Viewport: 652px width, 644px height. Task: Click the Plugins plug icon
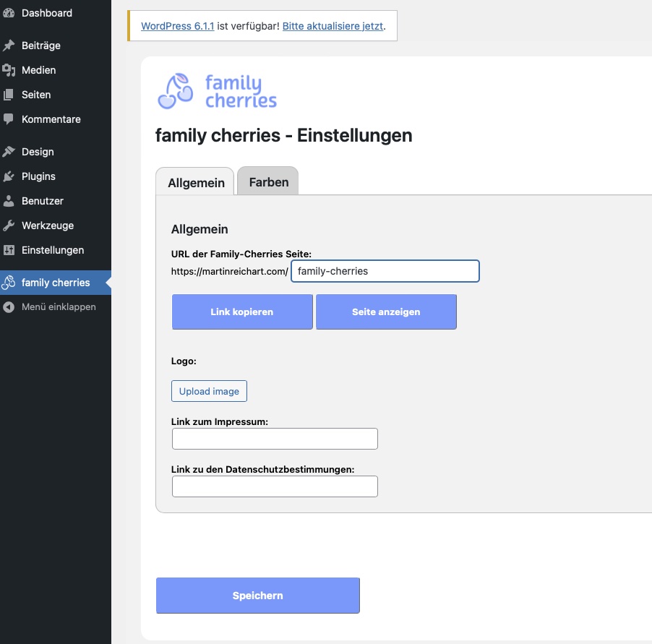(9, 176)
